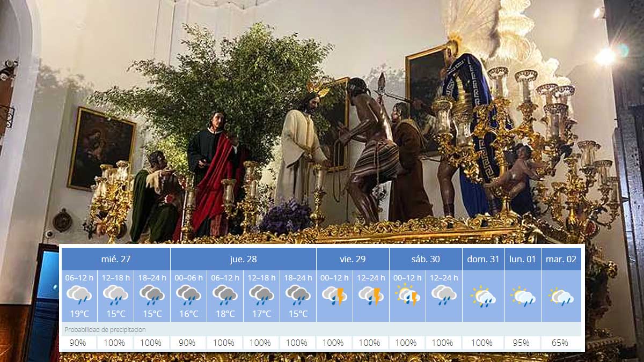Click the vie. 29 column heading
644x362 pixels.
click(x=353, y=258)
